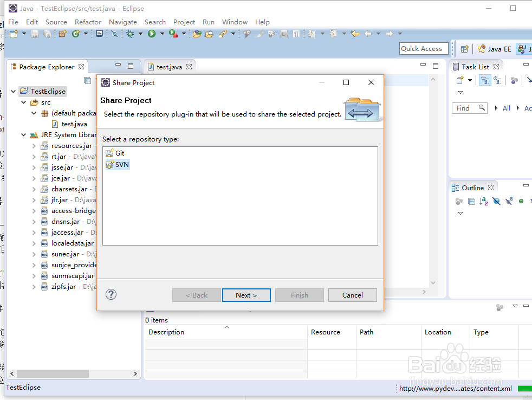
Task: Click the Open Task folder icon
Action: click(209, 34)
